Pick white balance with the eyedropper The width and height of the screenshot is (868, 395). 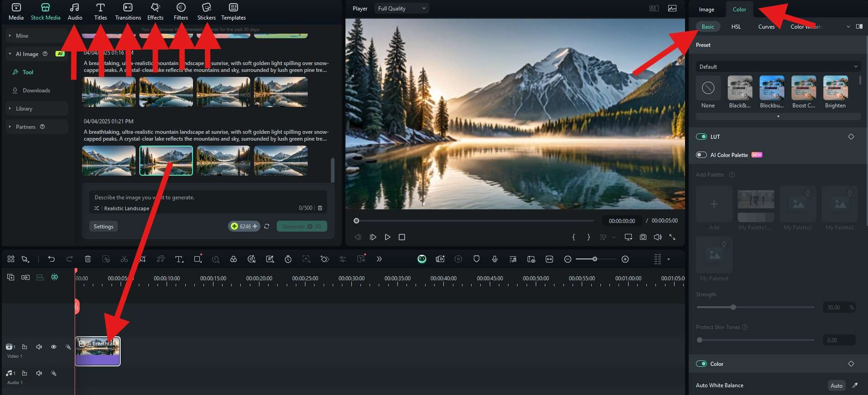click(855, 385)
